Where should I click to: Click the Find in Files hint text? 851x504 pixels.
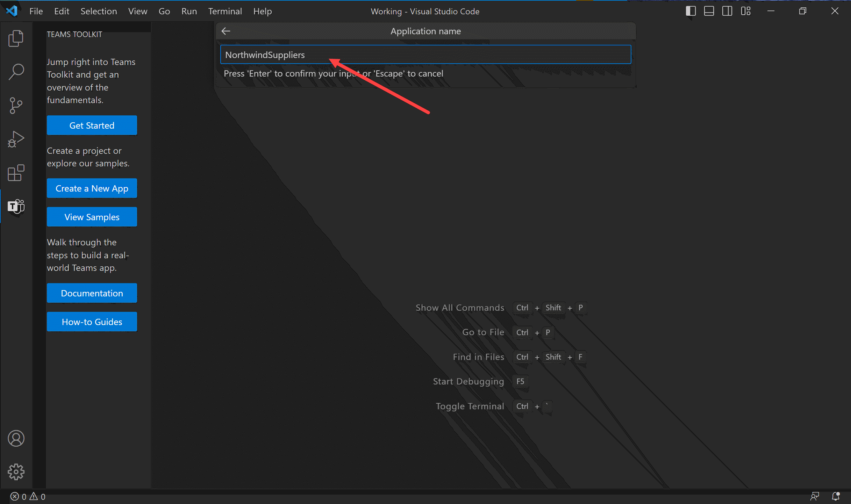click(479, 357)
